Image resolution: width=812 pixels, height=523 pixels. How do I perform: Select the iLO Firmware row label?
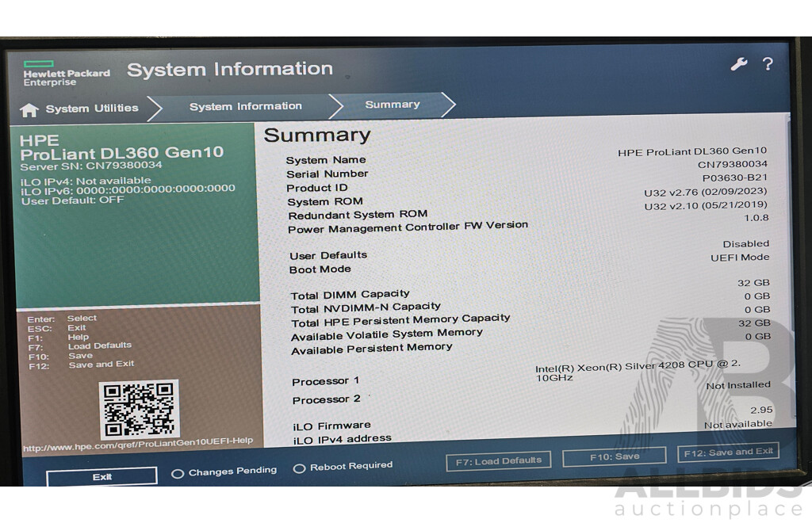pos(332,426)
